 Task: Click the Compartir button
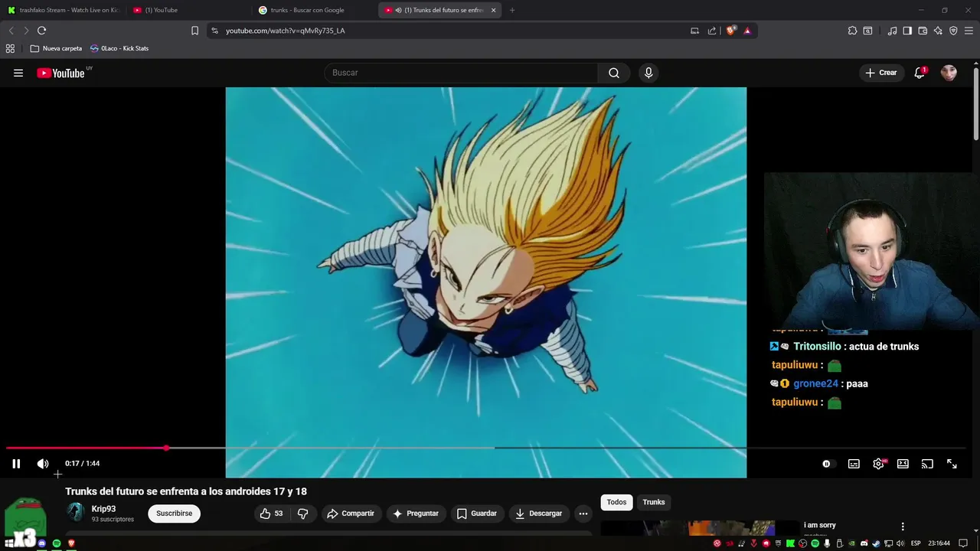pos(351,514)
